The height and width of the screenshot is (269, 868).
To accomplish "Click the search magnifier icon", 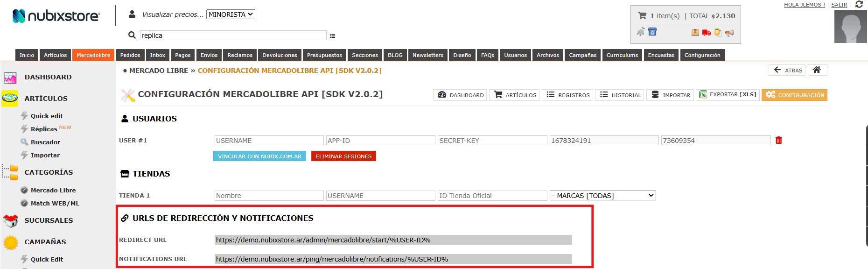I will tap(132, 35).
